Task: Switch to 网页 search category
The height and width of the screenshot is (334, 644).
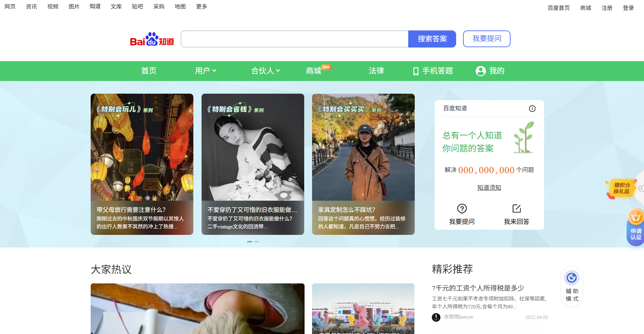Action: click(10, 6)
